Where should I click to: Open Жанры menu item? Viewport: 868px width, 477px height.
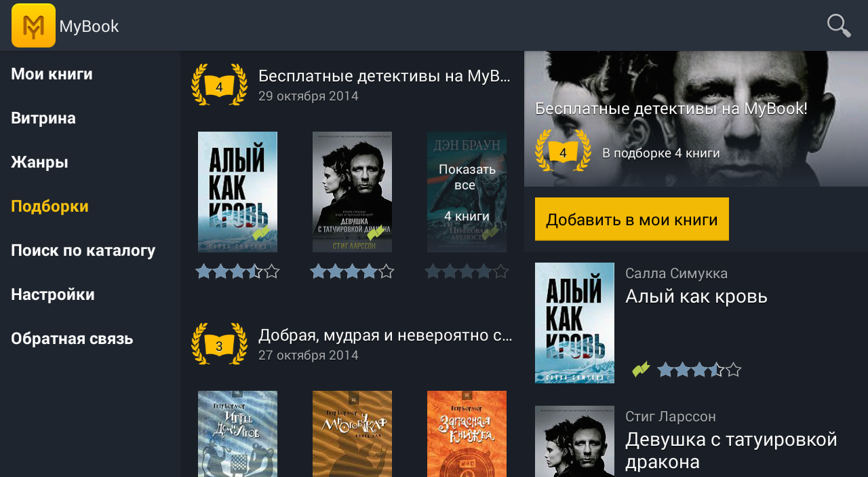click(x=39, y=162)
